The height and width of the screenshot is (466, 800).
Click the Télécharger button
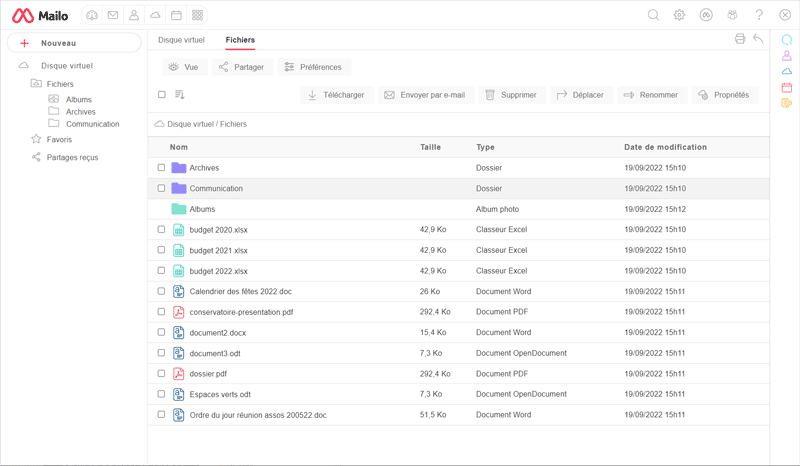coord(335,95)
